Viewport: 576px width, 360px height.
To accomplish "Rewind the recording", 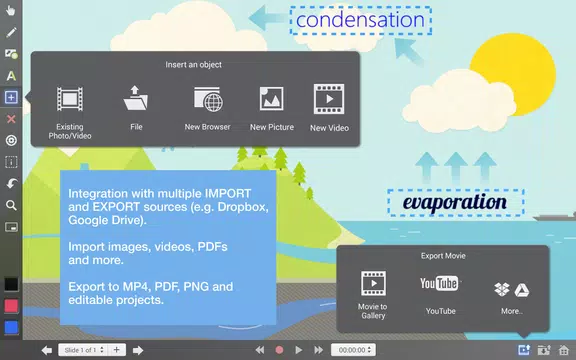I will (x=260, y=350).
